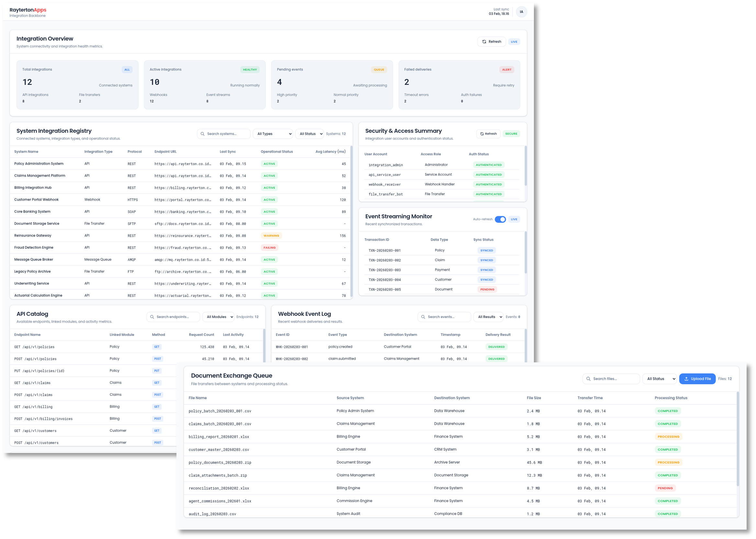Click the search magnifier in API Catalog
Image resolution: width=756 pixels, height=539 pixels.
pyautogui.click(x=152, y=317)
